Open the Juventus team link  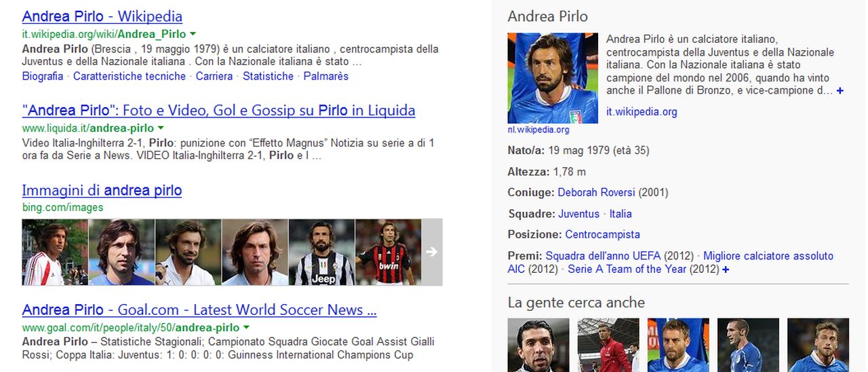(x=579, y=214)
